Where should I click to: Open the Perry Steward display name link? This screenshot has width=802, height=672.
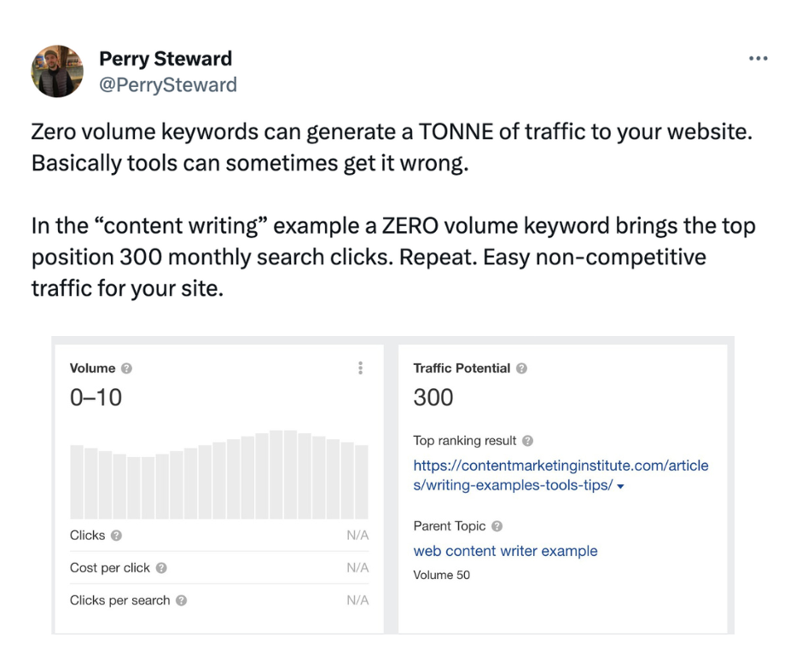pyautogui.click(x=166, y=58)
